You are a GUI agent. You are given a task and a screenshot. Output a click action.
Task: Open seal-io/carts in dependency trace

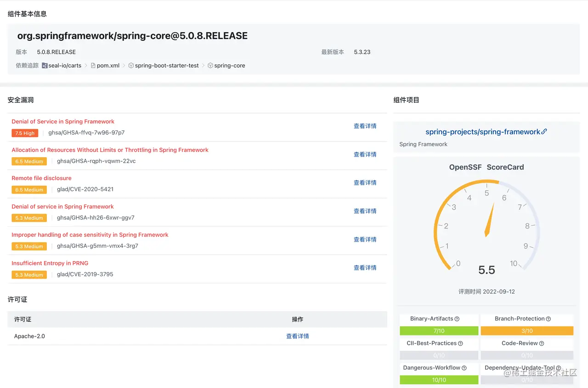[x=65, y=66]
